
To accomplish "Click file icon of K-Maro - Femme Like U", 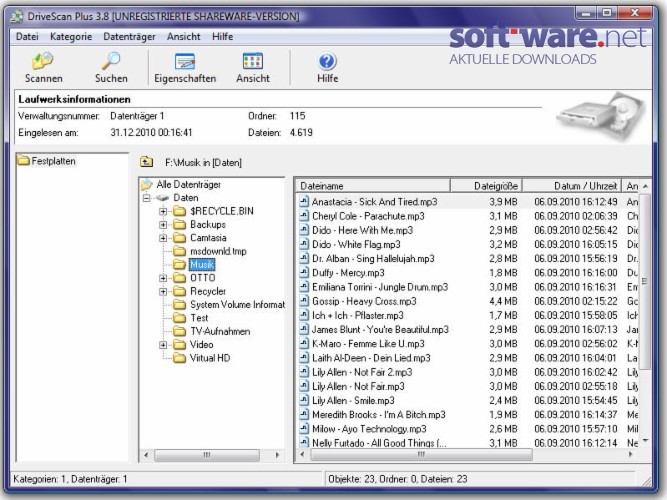I will point(304,343).
